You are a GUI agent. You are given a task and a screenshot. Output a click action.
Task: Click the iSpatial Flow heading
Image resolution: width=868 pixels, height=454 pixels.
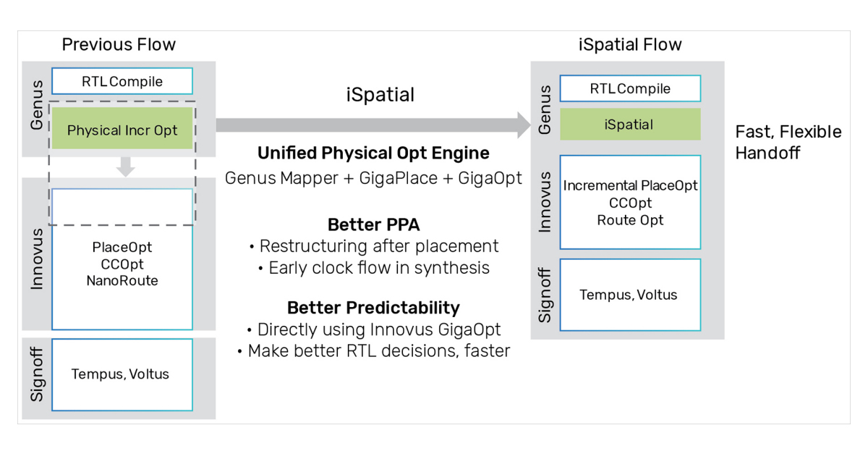pos(630,45)
